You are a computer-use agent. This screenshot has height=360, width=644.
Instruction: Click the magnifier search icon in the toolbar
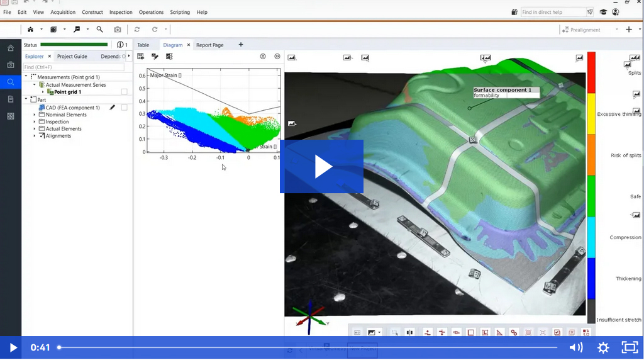(x=99, y=30)
